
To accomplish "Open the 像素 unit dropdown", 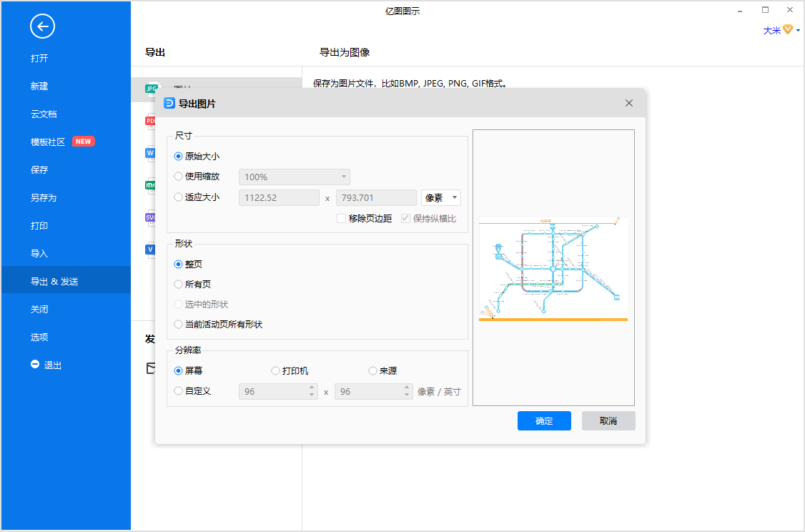I will (441, 198).
